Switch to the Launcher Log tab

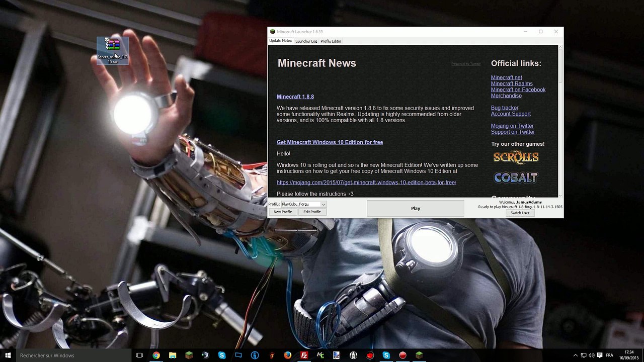point(306,41)
